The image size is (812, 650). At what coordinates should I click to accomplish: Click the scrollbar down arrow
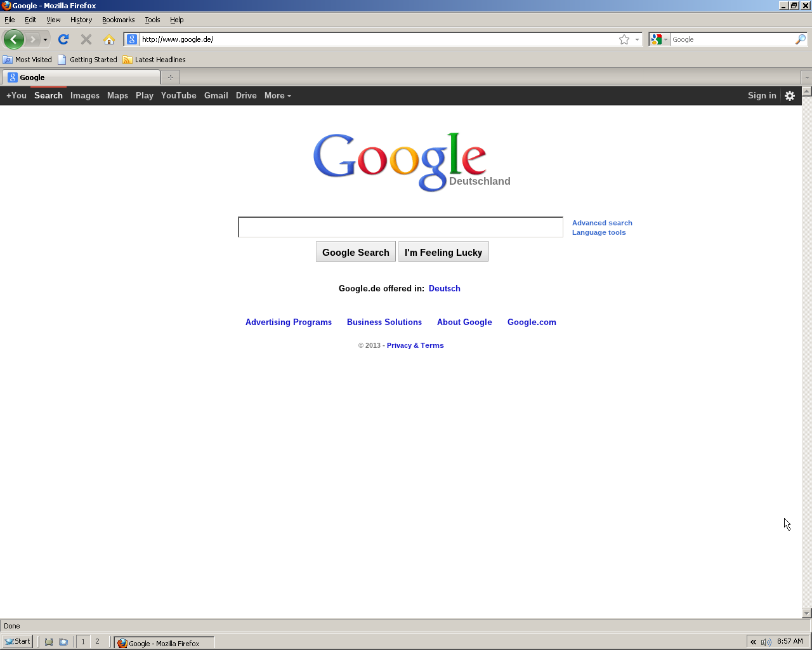(807, 613)
